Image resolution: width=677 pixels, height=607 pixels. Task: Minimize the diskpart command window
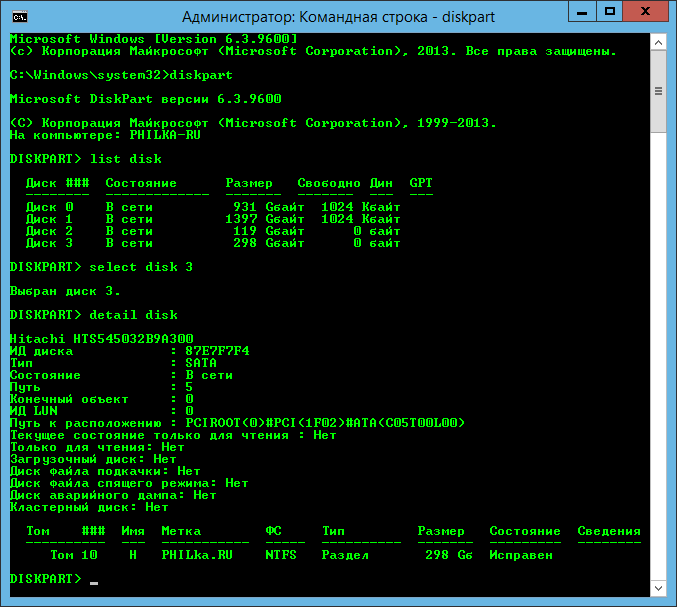(582, 12)
